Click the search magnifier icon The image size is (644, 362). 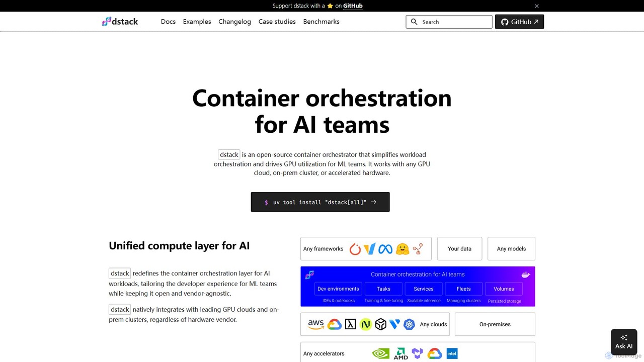pos(414,22)
